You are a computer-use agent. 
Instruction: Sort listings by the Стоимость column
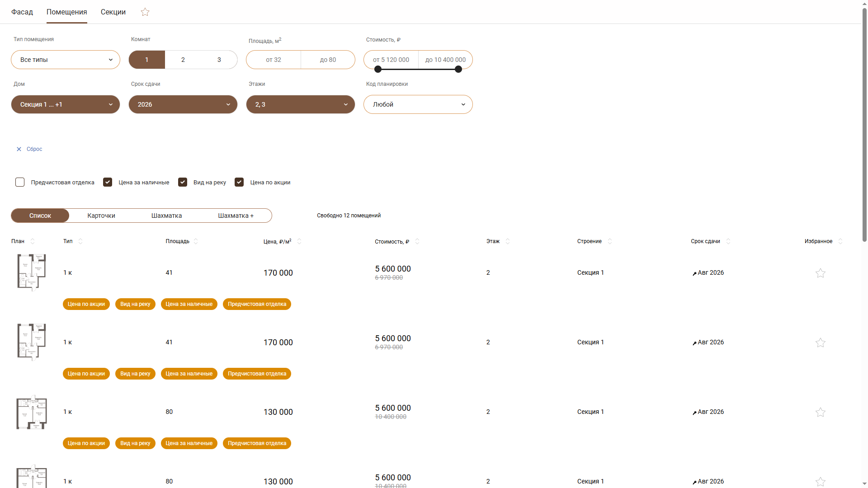[x=417, y=241]
